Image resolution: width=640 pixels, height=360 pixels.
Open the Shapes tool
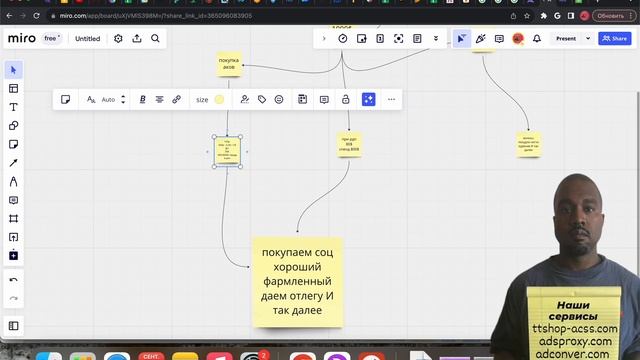tap(13, 126)
